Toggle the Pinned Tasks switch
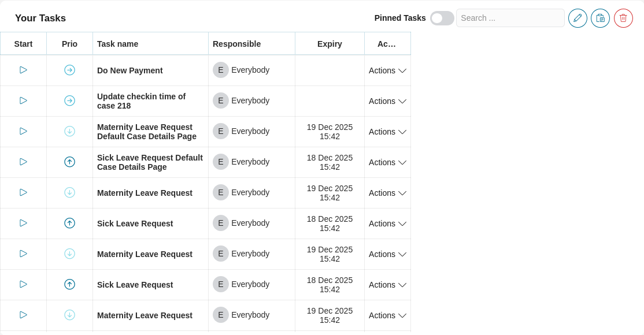This screenshot has height=335, width=644. pyautogui.click(x=442, y=18)
